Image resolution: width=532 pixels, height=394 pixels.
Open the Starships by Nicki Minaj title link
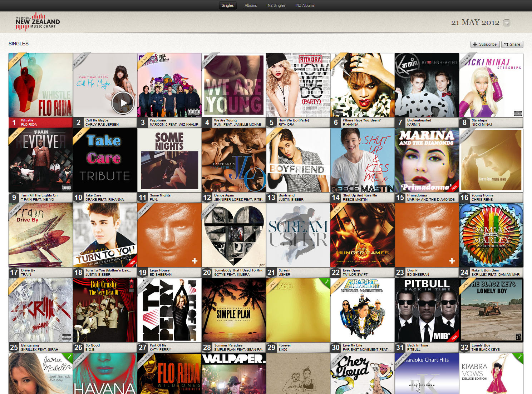tap(479, 120)
